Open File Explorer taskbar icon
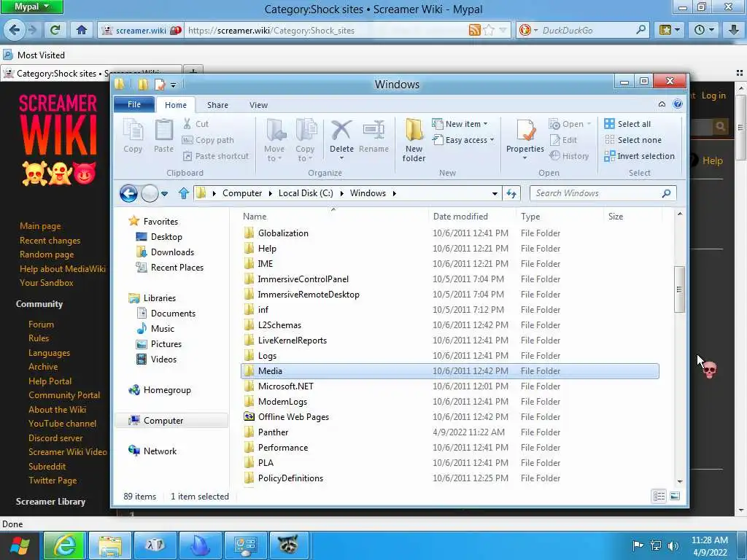The height and width of the screenshot is (560, 747). [x=110, y=545]
